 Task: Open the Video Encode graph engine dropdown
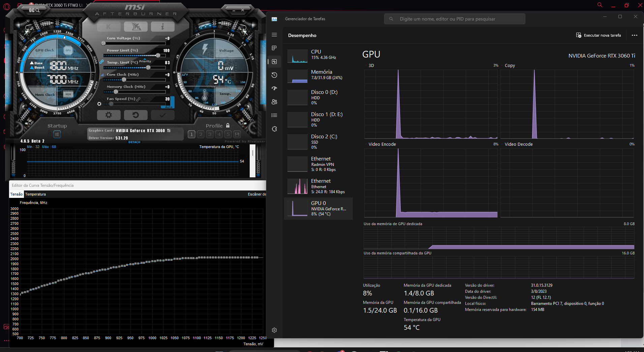click(380, 144)
